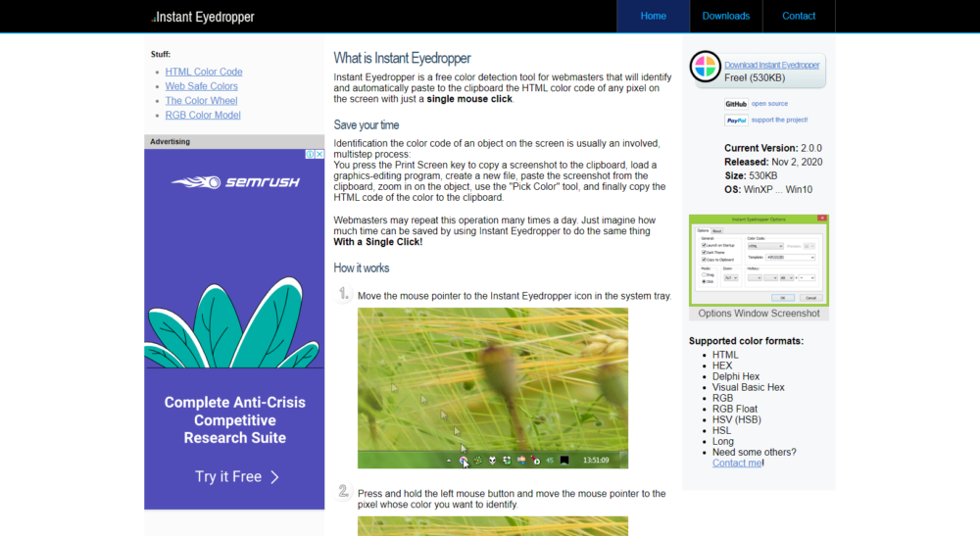Open the HTML Color Code link
The width and height of the screenshot is (980, 536).
(x=204, y=72)
